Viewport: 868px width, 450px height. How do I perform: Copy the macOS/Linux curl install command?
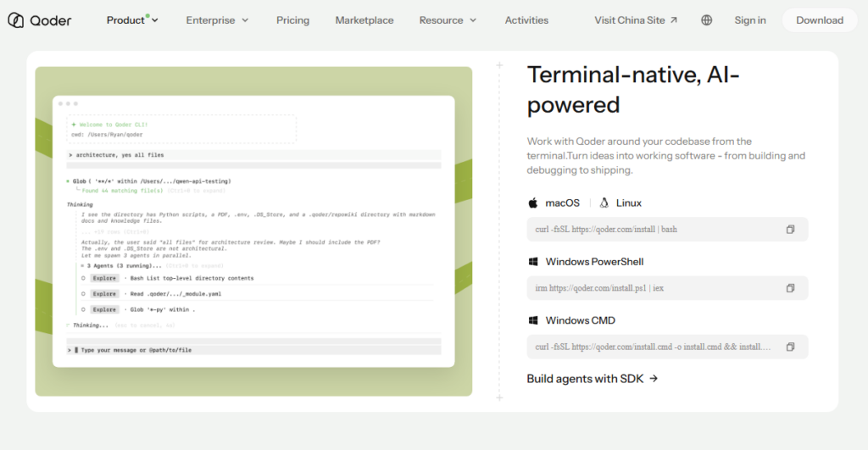[791, 229]
